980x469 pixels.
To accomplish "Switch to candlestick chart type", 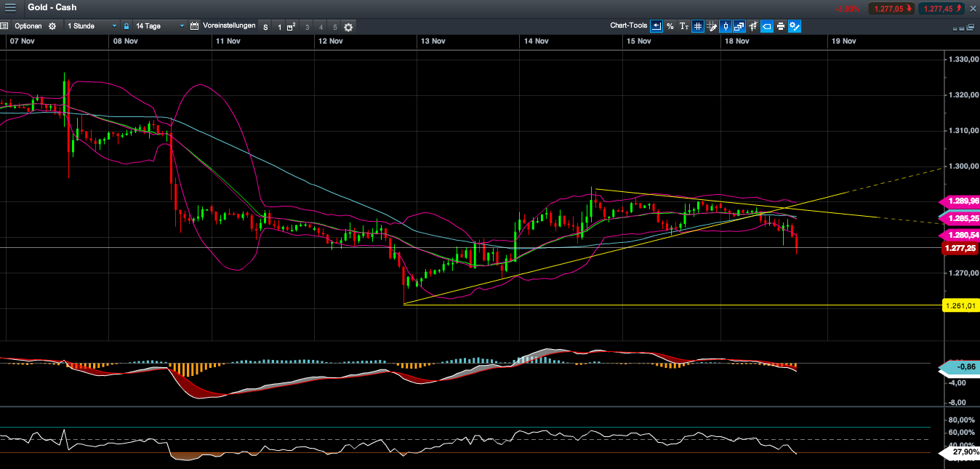I will pyautogui.click(x=726, y=26).
